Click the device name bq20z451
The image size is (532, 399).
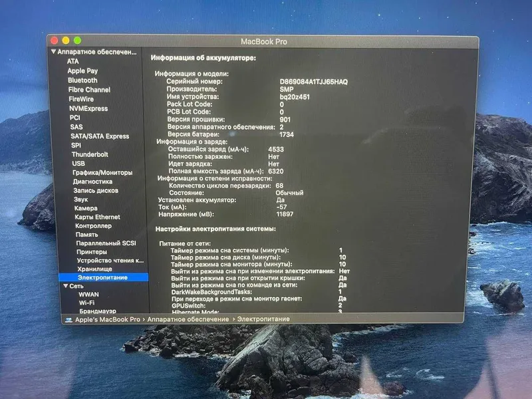(295, 97)
